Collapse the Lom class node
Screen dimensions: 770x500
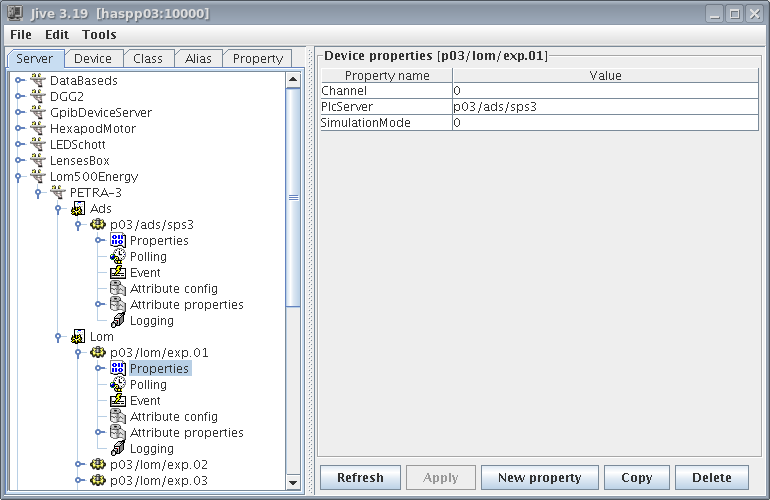[58, 337]
